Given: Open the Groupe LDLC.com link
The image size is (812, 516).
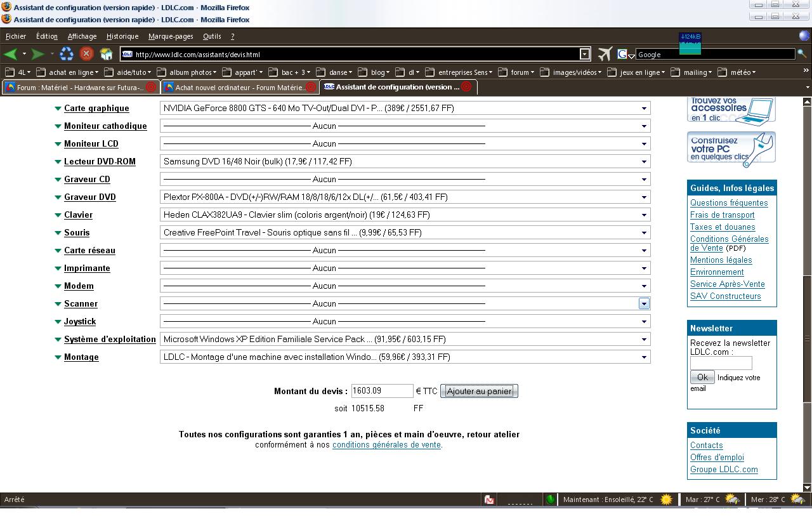Looking at the screenshot, I should coord(724,470).
